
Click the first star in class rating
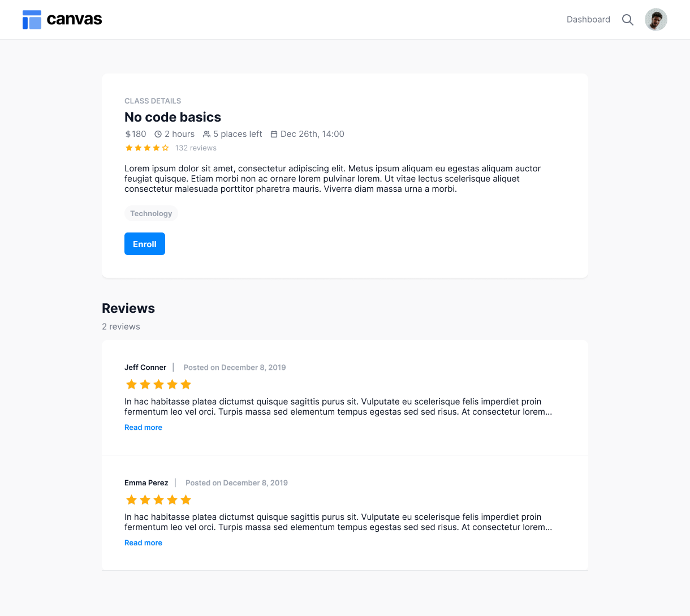click(x=129, y=148)
